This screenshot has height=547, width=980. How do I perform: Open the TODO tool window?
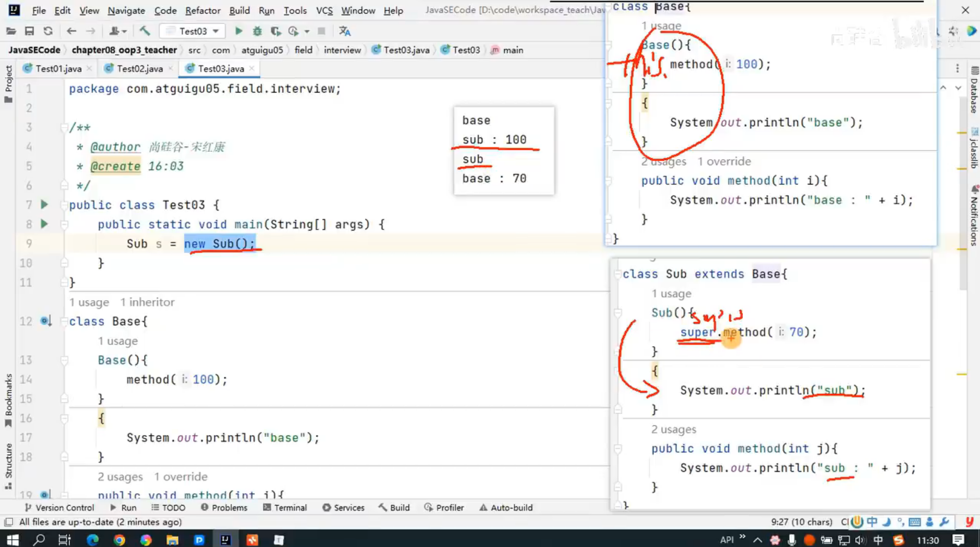pyautogui.click(x=168, y=508)
